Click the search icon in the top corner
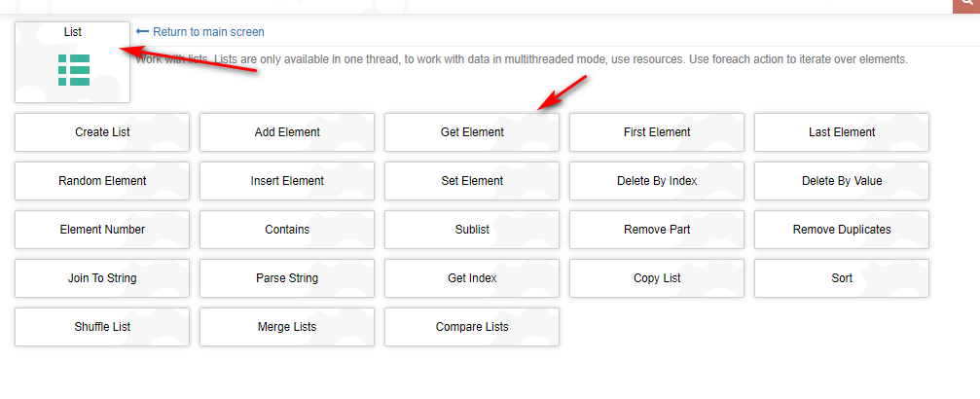The height and width of the screenshot is (399, 980). pyautogui.click(x=965, y=5)
